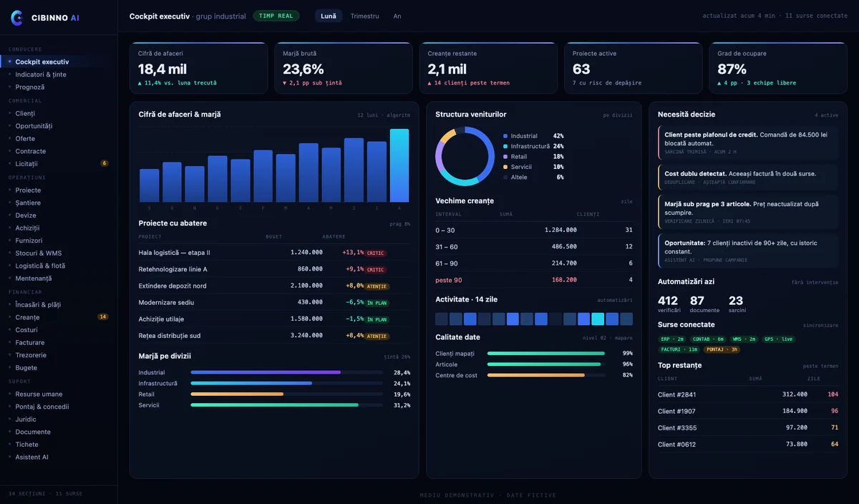Click the Industrial margin progress bar
The width and height of the screenshot is (859, 504).
pyautogui.click(x=286, y=372)
